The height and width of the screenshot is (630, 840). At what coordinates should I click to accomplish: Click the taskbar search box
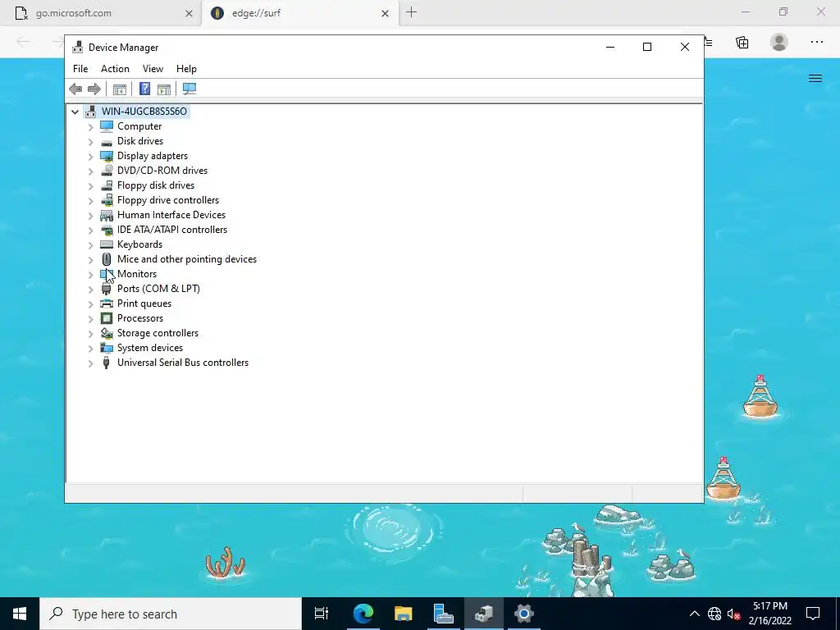(x=171, y=614)
